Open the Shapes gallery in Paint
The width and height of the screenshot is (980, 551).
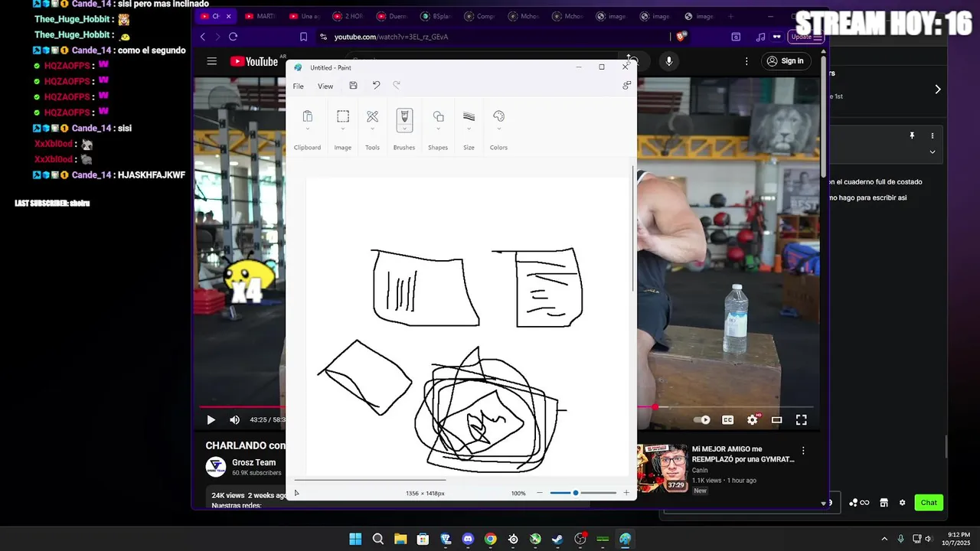(x=438, y=116)
